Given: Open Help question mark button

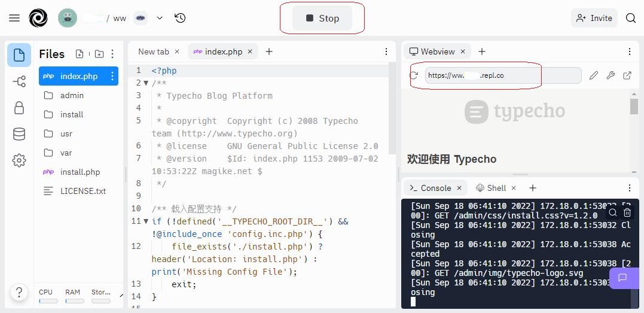Looking at the screenshot, I should pyautogui.click(x=19, y=292).
